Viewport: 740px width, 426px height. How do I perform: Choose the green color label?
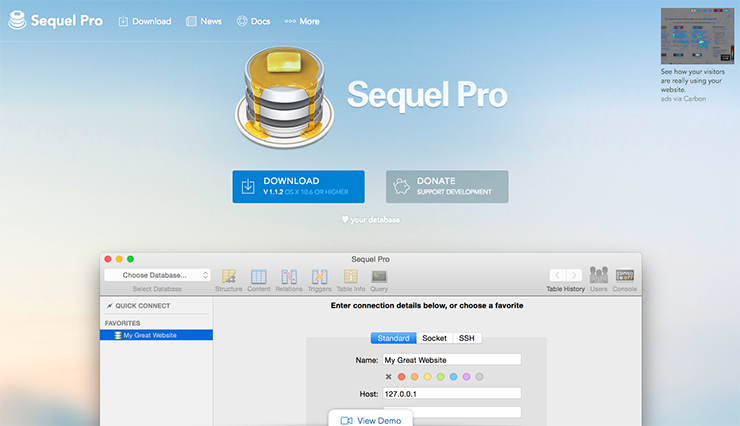440,376
